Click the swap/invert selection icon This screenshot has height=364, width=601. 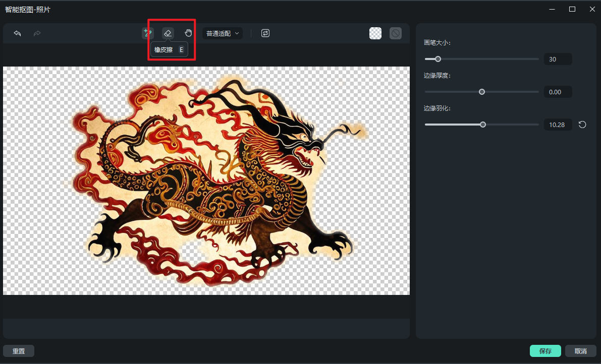[265, 33]
